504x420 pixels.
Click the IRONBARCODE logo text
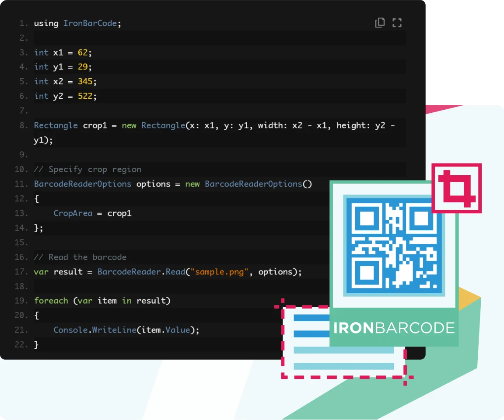(x=394, y=328)
